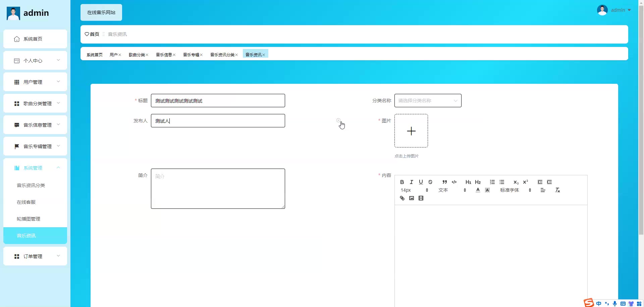Open 音乐资讯分类 submenu item
644x307 pixels.
[x=35, y=185]
